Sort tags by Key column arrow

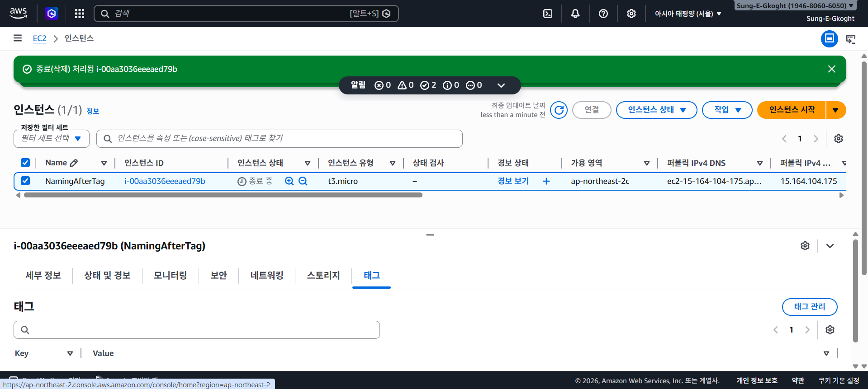(70, 353)
